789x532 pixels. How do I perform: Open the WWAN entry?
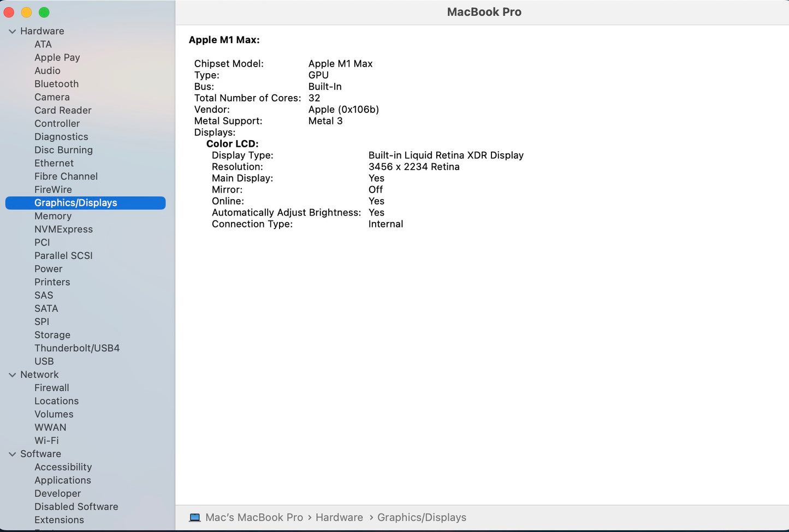(x=50, y=427)
